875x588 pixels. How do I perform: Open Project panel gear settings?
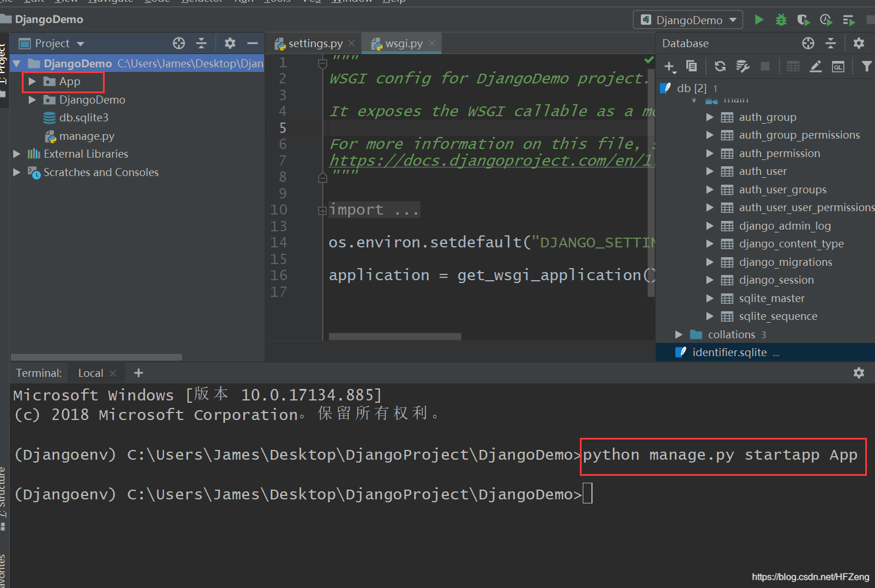[x=230, y=43]
